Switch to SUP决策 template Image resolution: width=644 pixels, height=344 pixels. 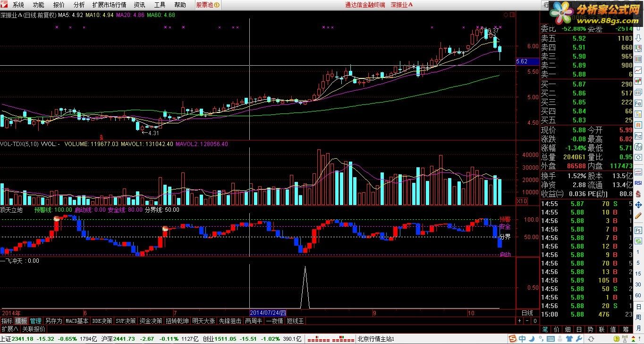point(126,320)
